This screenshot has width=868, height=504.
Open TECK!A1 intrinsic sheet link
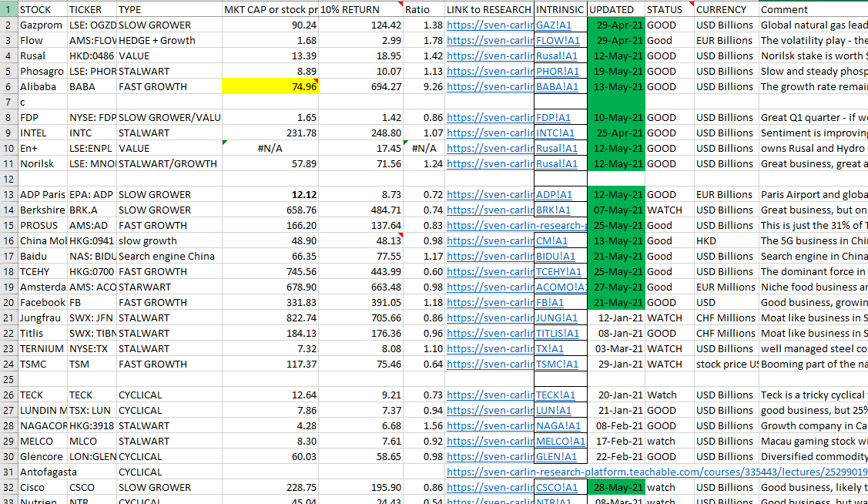pos(555,395)
